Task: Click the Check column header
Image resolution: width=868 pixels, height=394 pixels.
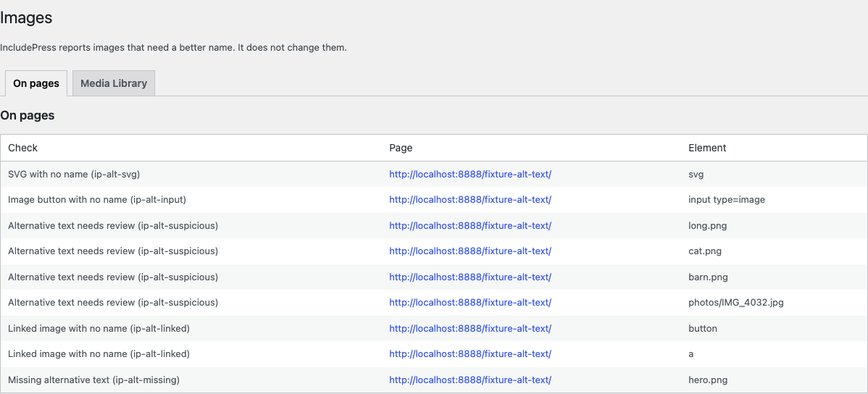Action: coord(22,148)
